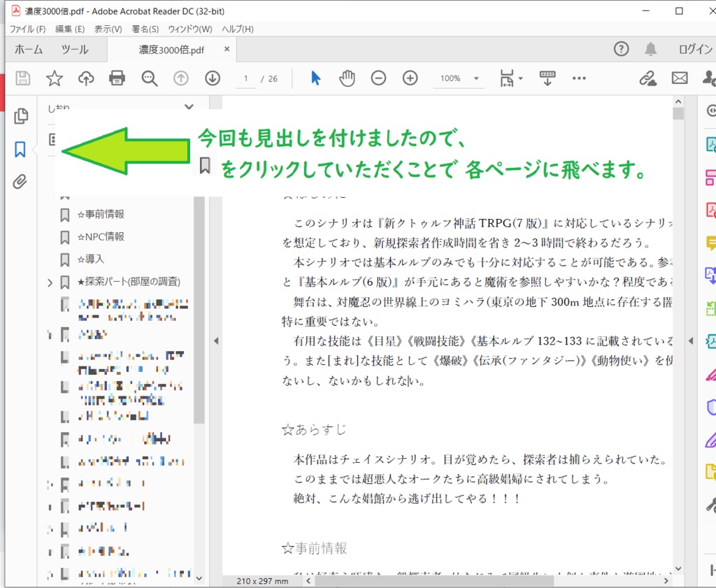Upload file with the cloud icon
Image resolution: width=716 pixels, height=588 pixels.
tap(86, 78)
